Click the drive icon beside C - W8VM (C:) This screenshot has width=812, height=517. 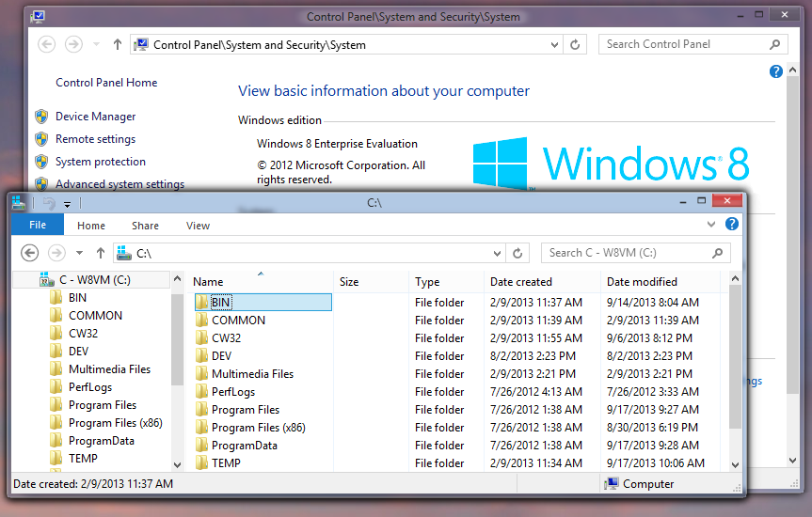47,279
